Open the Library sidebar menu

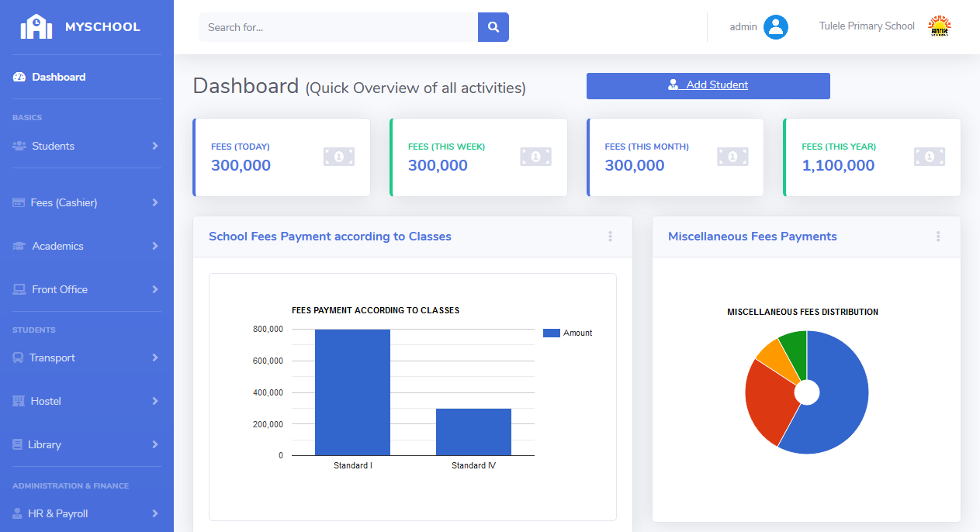pos(87,444)
